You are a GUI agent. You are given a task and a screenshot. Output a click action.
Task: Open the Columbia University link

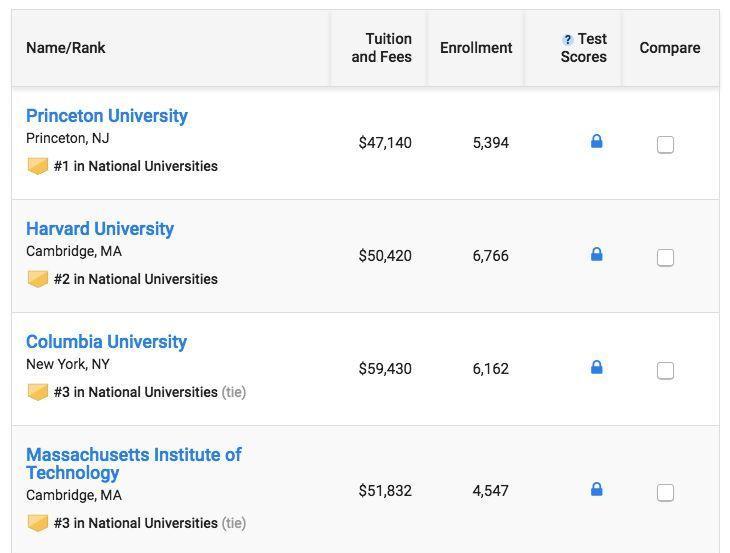106,342
